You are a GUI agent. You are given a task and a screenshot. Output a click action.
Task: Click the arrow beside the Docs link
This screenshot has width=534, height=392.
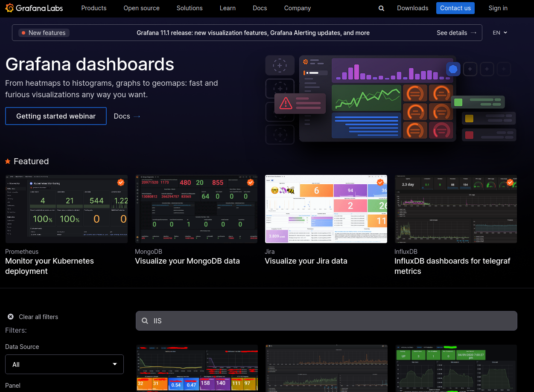(x=137, y=116)
